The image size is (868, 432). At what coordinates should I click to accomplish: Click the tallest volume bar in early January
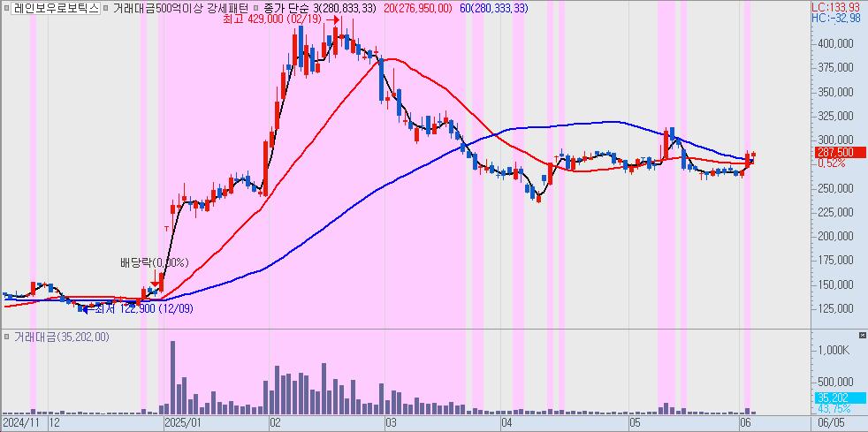pos(172,378)
